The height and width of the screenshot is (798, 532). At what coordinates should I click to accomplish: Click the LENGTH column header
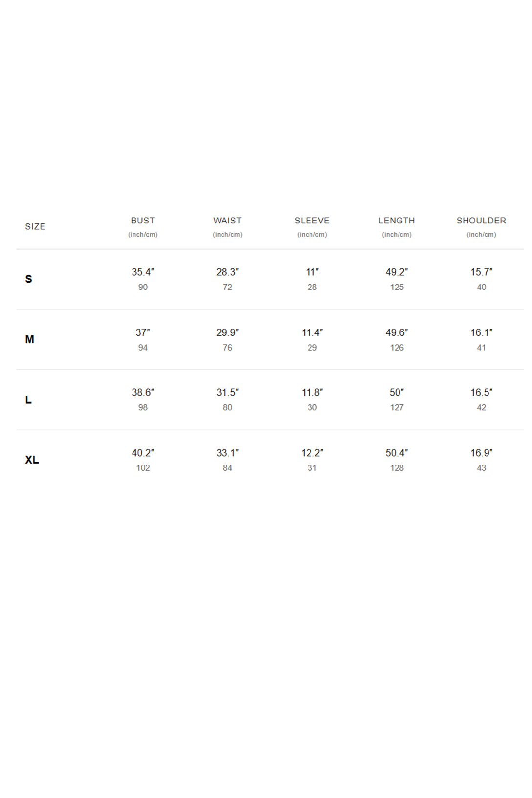[x=397, y=221]
